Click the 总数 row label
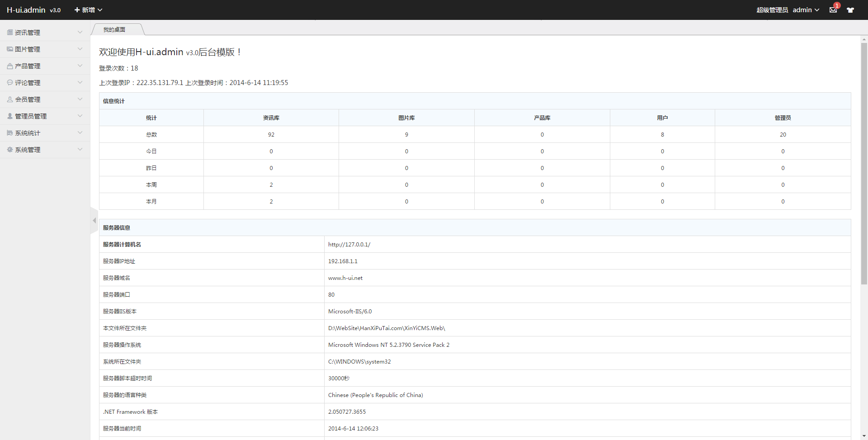The height and width of the screenshot is (440, 868). (151, 135)
